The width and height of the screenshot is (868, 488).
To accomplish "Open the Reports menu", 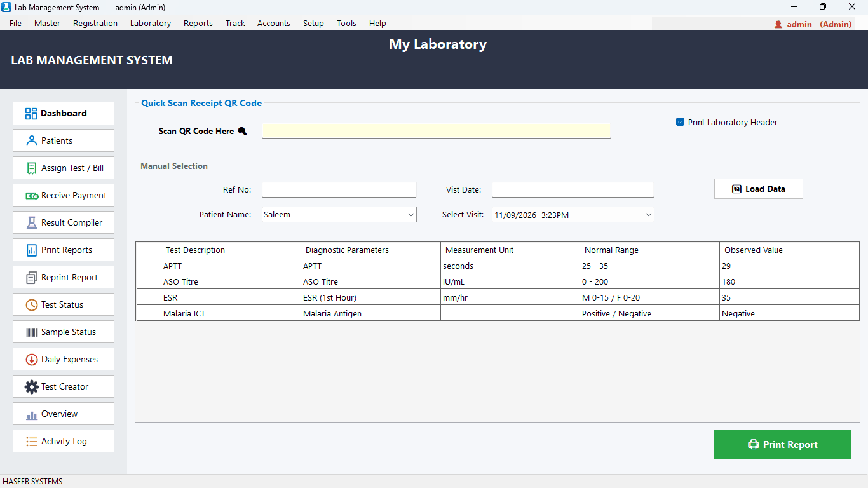I will click(198, 24).
